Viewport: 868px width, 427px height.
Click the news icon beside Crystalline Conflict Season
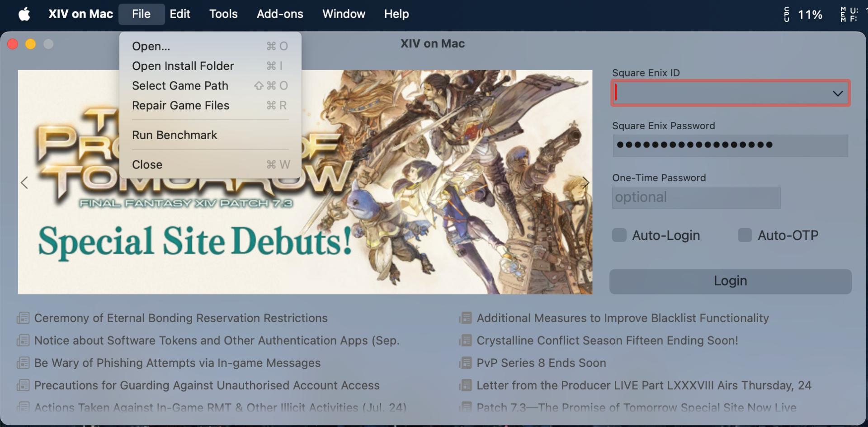click(x=465, y=341)
